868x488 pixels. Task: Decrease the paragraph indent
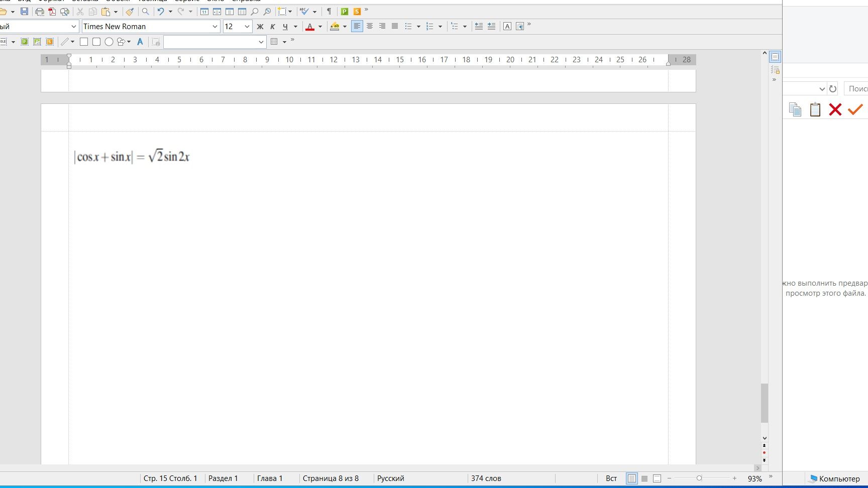pyautogui.click(x=479, y=27)
